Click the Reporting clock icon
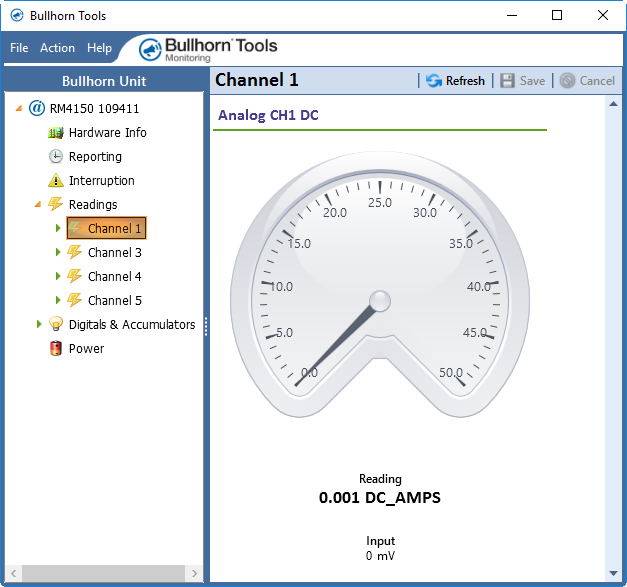The image size is (627, 587). click(56, 157)
